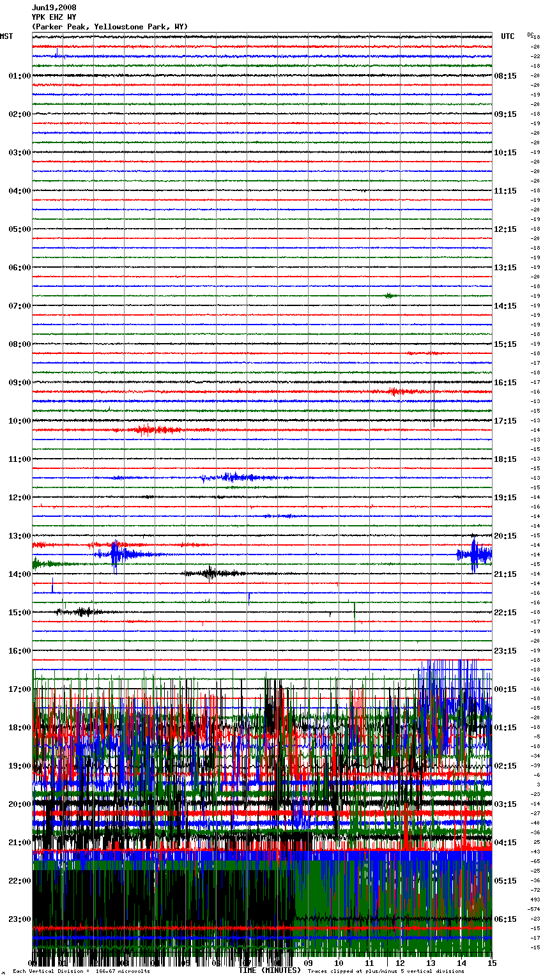Select the 13:00 MST time label

click(20, 536)
